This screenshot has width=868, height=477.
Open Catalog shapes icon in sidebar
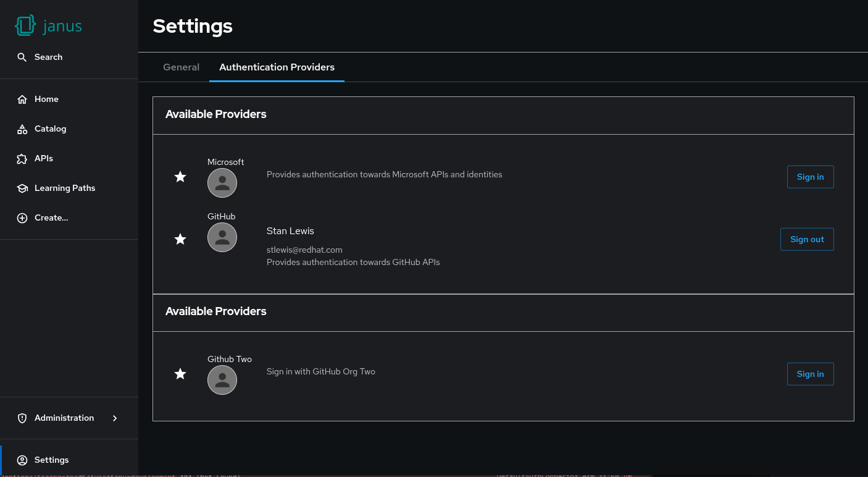coord(22,129)
